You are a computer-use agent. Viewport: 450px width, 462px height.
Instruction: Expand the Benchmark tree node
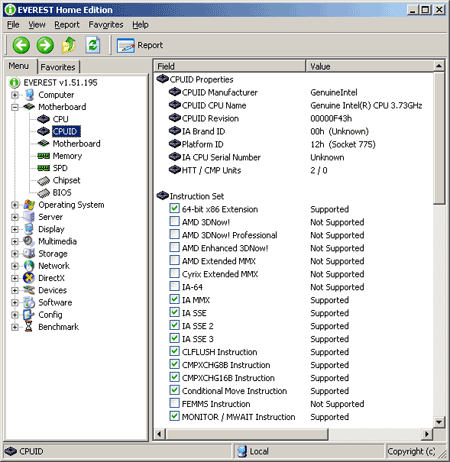15,327
